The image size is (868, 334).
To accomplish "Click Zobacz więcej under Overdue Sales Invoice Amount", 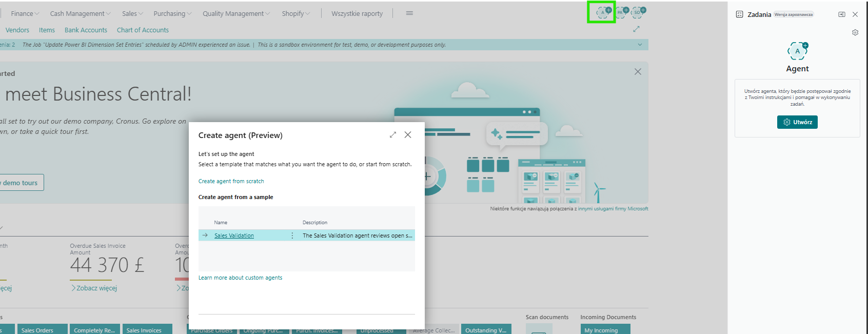I will (94, 288).
